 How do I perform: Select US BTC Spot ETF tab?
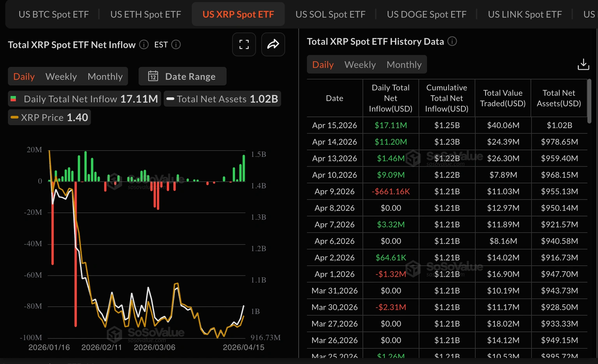pos(54,14)
